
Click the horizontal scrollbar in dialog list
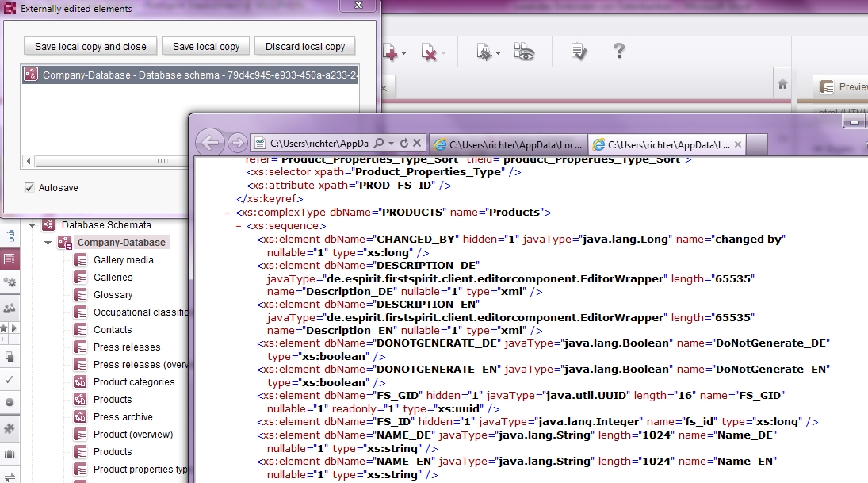coord(105,161)
